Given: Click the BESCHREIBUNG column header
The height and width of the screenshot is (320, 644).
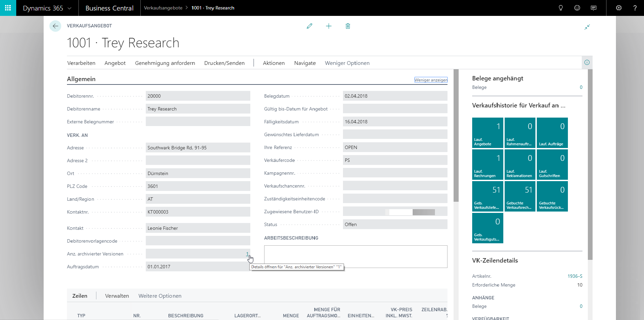Looking at the screenshot, I should point(186,316).
